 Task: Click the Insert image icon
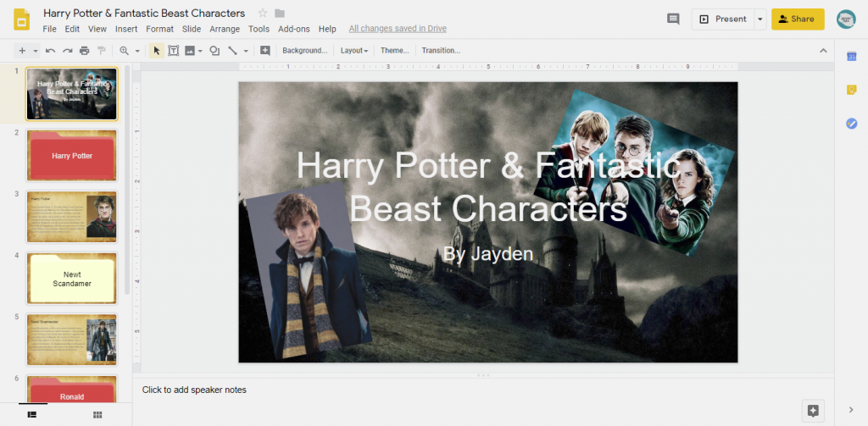click(189, 51)
